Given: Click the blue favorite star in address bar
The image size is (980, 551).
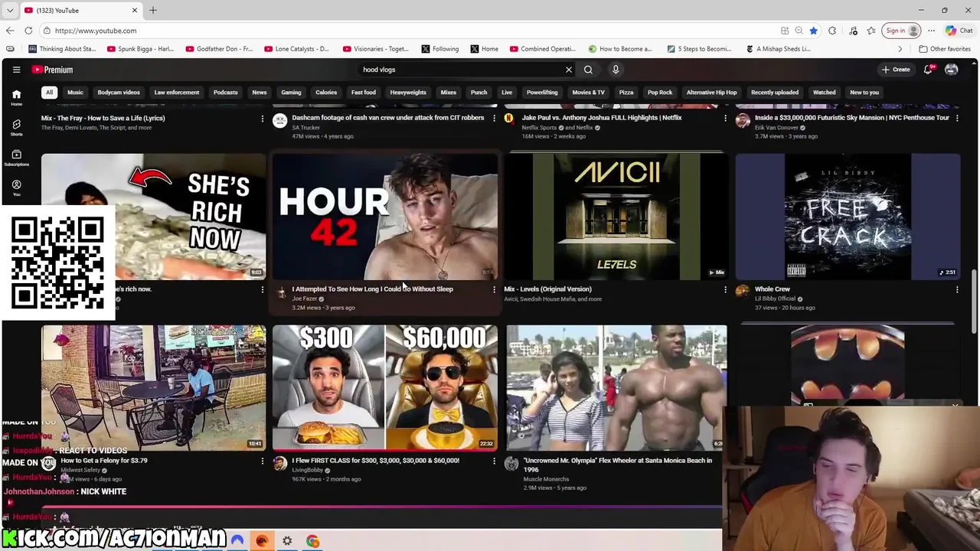Looking at the screenshot, I should (813, 31).
